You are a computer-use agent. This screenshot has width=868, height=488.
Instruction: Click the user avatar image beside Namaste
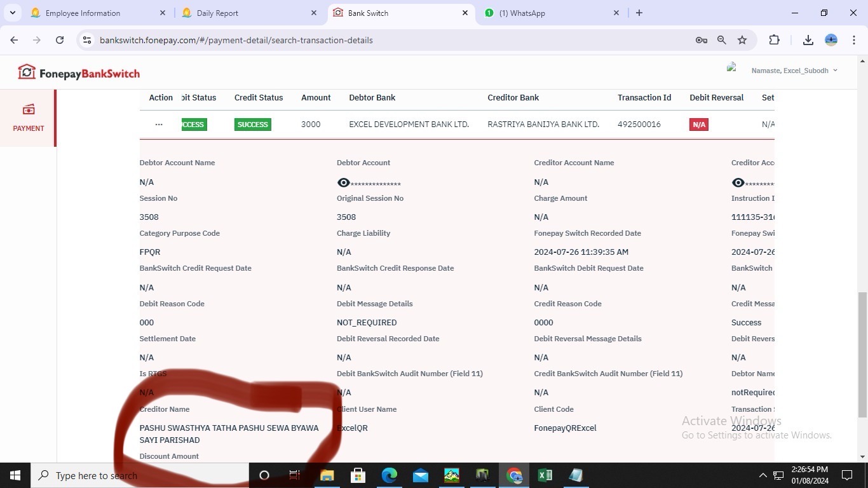pos(732,67)
